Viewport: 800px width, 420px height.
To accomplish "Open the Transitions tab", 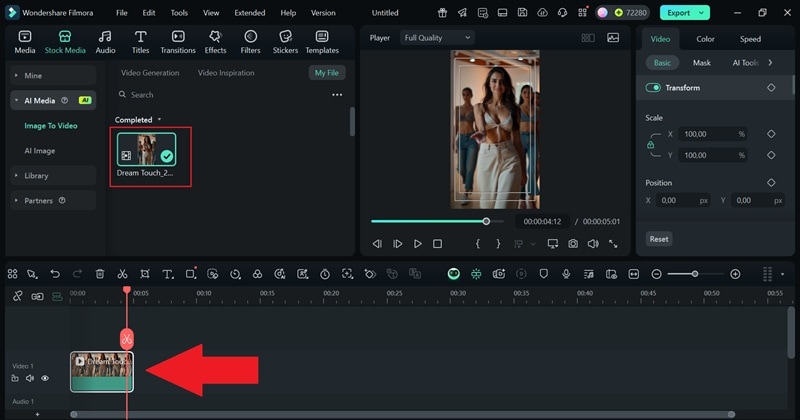I will coord(178,42).
